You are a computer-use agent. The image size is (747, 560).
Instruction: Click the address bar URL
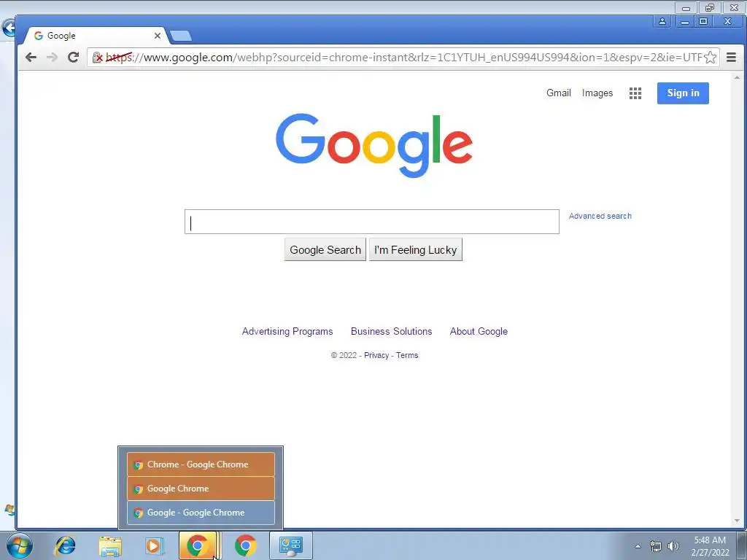coord(403,58)
